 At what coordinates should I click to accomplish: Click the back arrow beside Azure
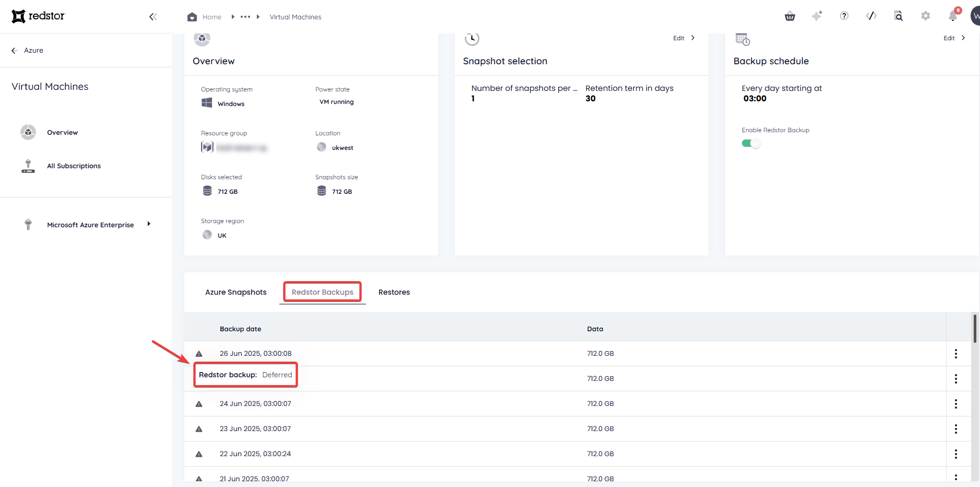pos(14,51)
